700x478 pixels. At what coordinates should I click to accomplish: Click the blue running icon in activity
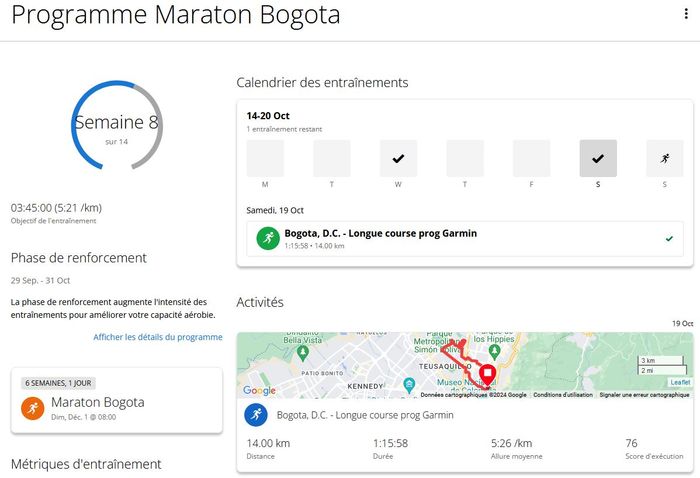(257, 415)
